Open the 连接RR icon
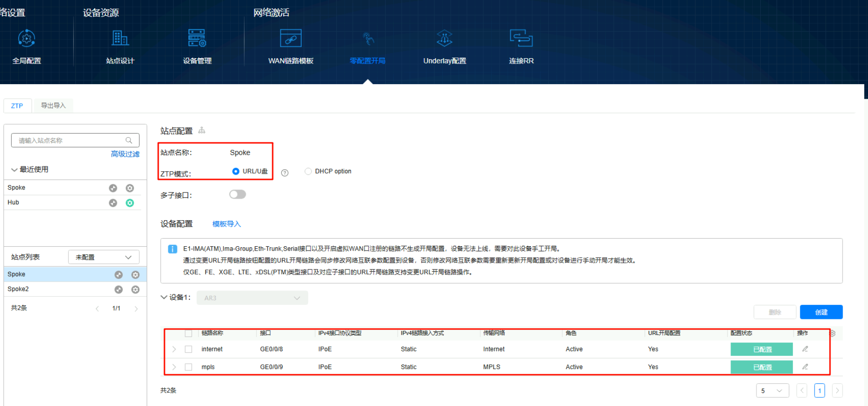Image resolution: width=868 pixels, height=406 pixels. point(521,38)
